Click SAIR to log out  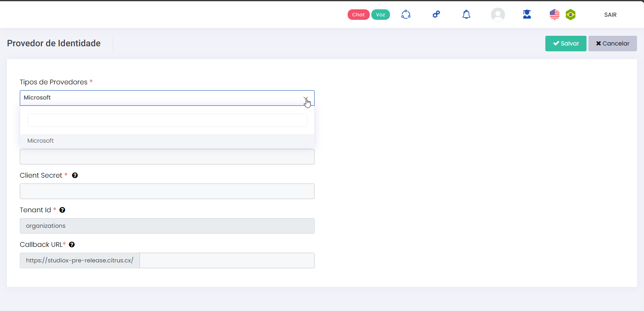pyautogui.click(x=610, y=15)
